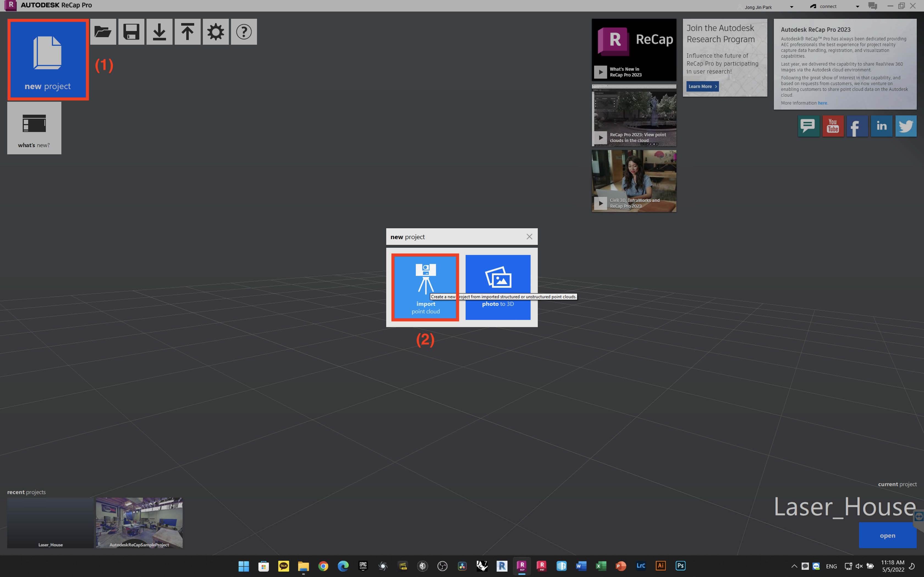Expand Jong Jin Park user dropdown
Viewport: 924px width, 577px height.
(791, 7)
